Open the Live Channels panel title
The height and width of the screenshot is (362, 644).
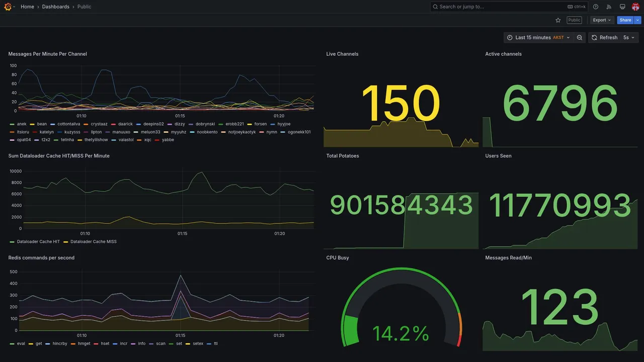342,54
